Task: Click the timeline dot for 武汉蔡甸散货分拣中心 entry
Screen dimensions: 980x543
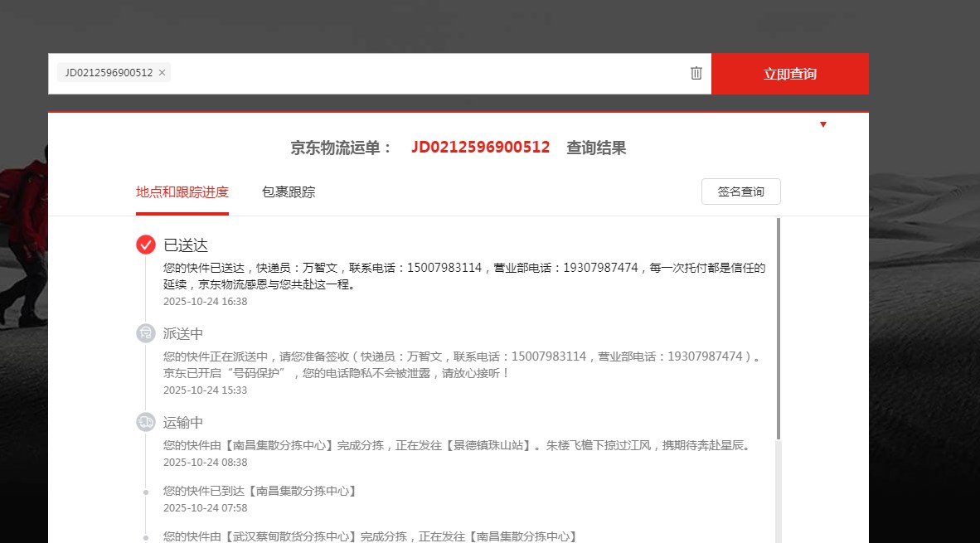Action: click(x=146, y=537)
